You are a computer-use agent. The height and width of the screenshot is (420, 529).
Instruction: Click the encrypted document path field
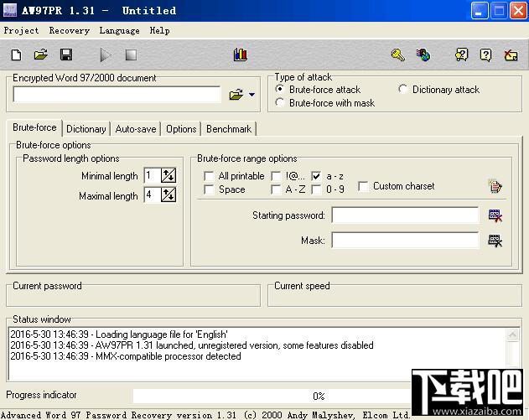[x=117, y=94]
